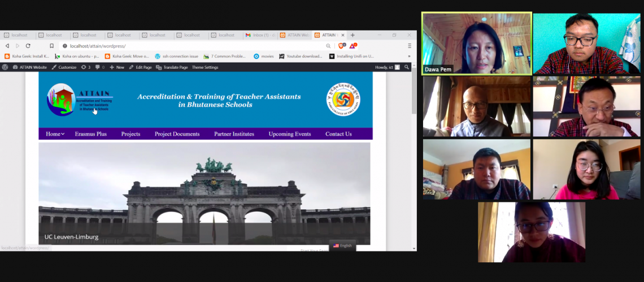Viewport: 644px width, 282px height.
Task: Click the browser forward arrow
Action: [18, 46]
